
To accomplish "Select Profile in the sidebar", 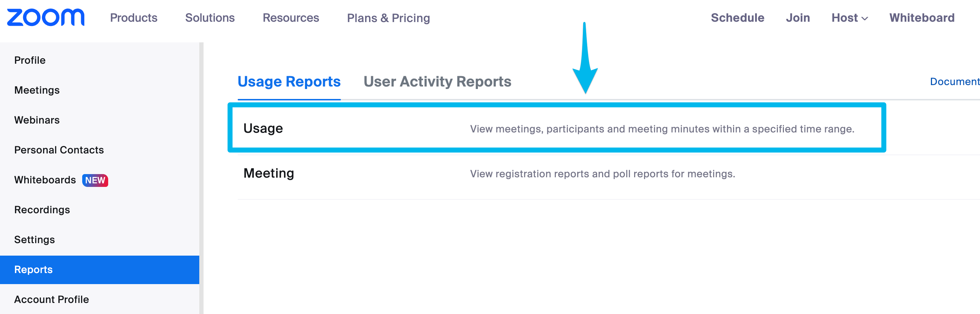I will (x=30, y=60).
